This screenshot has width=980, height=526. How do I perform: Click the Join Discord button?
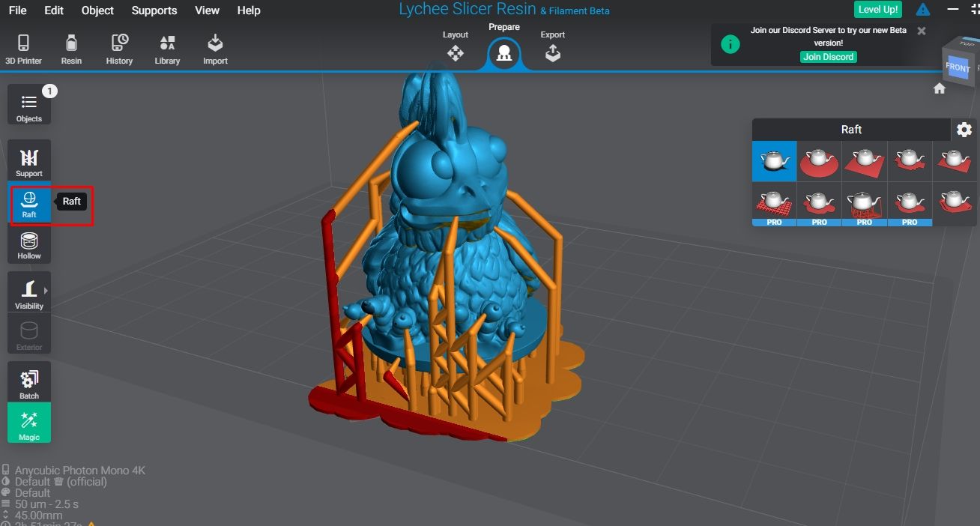click(828, 57)
